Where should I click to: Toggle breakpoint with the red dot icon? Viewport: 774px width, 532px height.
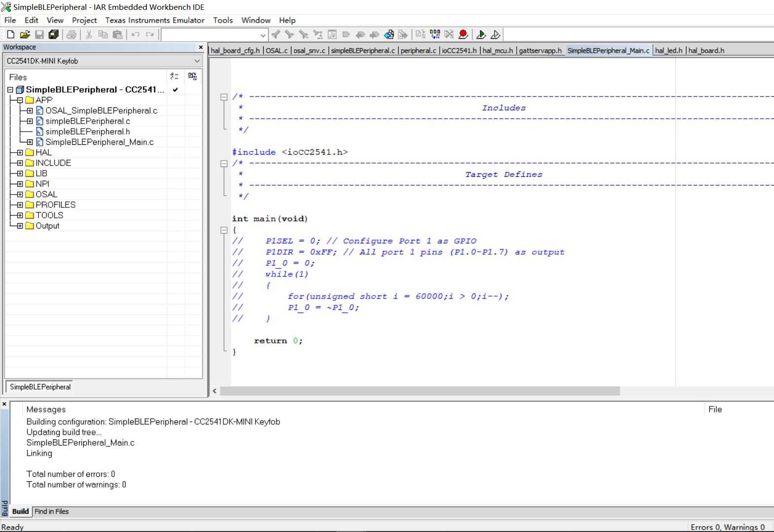click(x=463, y=34)
